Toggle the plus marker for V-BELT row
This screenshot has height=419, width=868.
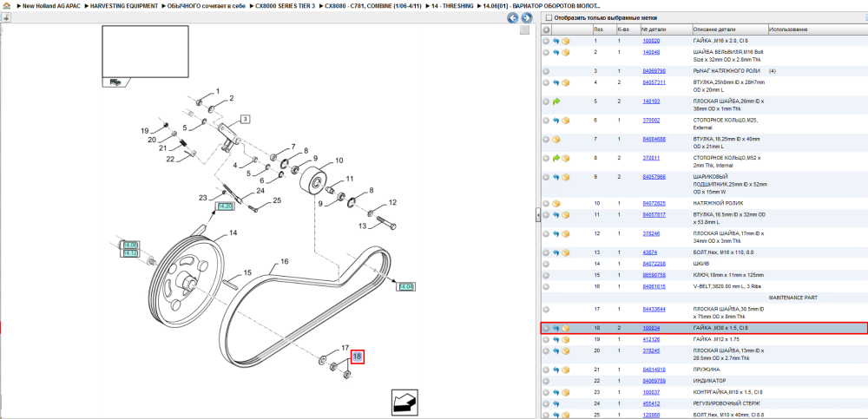546,287
